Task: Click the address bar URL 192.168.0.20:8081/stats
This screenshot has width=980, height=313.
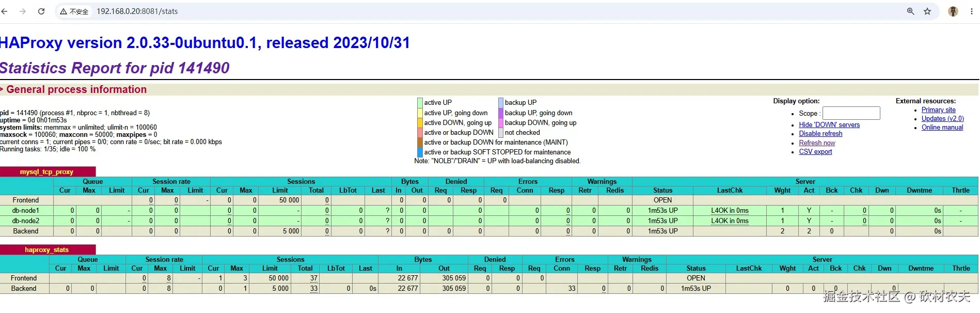Action: coord(137,11)
